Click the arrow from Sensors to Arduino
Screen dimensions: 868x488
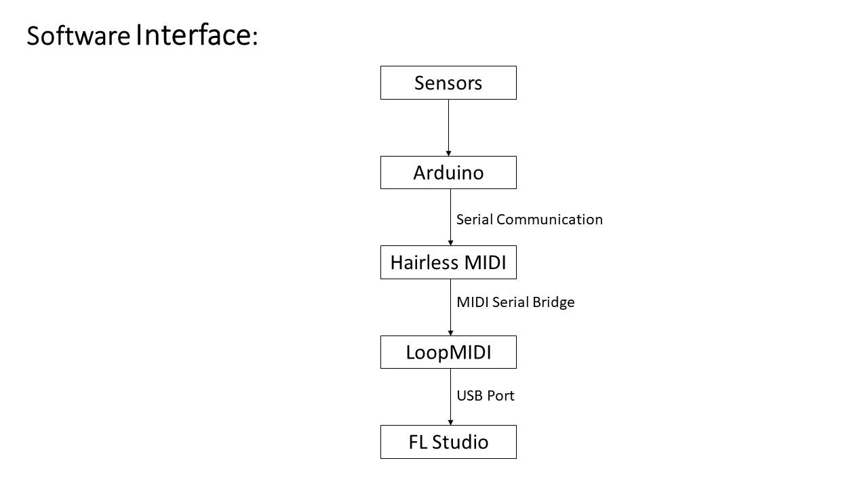[448, 127]
